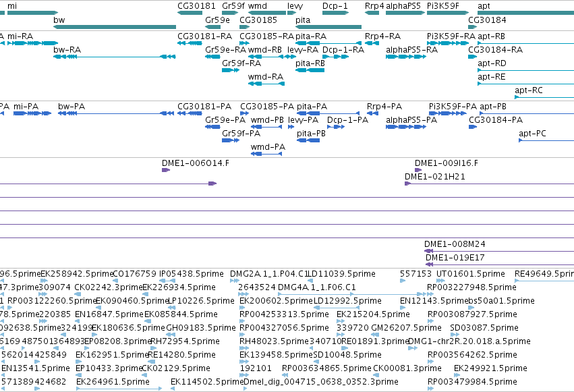574x392 pixels.
Task: Click the Dcp-1-PA protein glyph
Action: tap(336, 127)
